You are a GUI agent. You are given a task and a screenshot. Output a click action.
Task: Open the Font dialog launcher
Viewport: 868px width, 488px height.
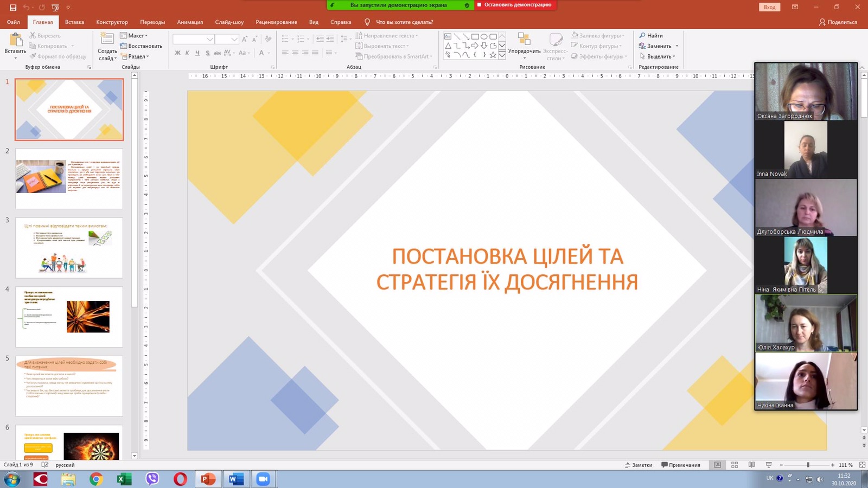[273, 67]
